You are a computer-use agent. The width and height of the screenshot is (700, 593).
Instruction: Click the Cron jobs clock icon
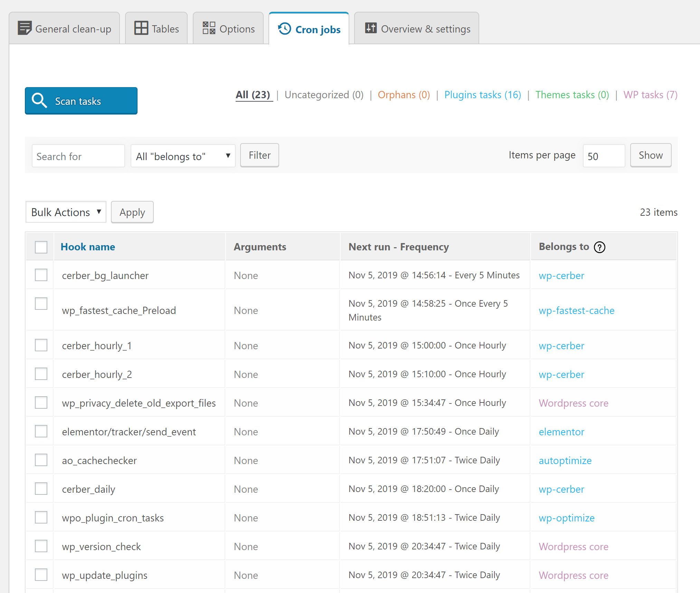[285, 29]
